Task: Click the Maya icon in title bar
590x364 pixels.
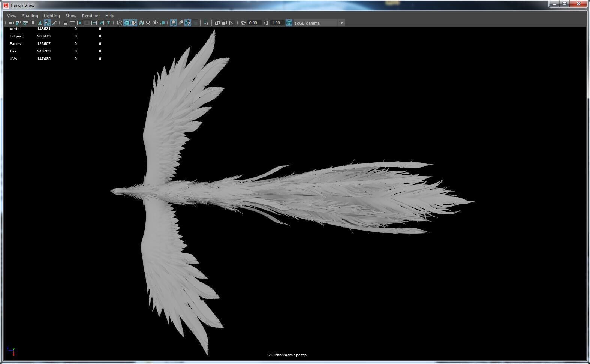Action: point(6,5)
